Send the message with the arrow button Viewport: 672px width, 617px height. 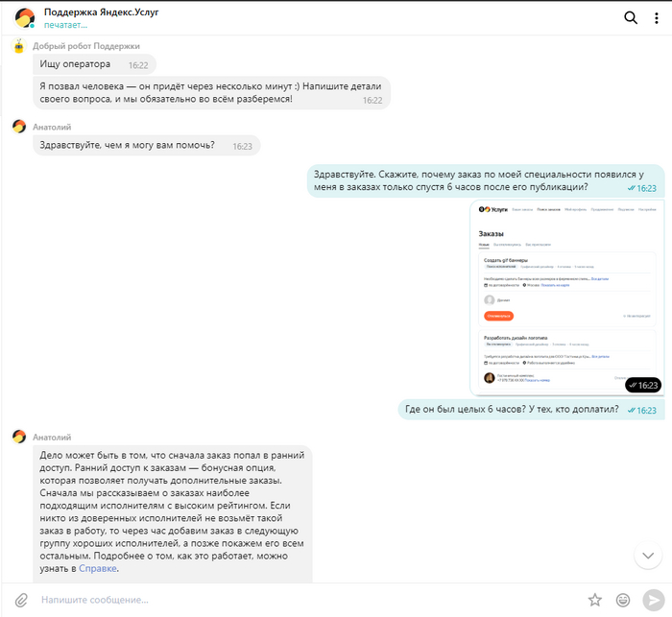click(x=654, y=600)
